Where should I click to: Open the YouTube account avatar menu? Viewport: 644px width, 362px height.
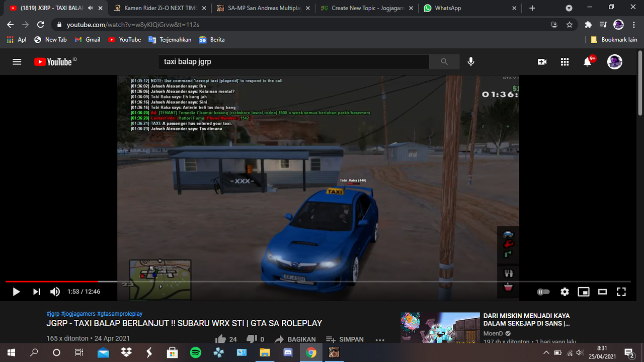pos(615,62)
